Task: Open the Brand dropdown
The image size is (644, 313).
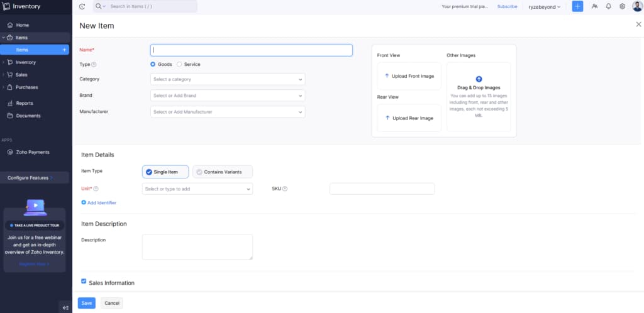Action: [x=228, y=96]
